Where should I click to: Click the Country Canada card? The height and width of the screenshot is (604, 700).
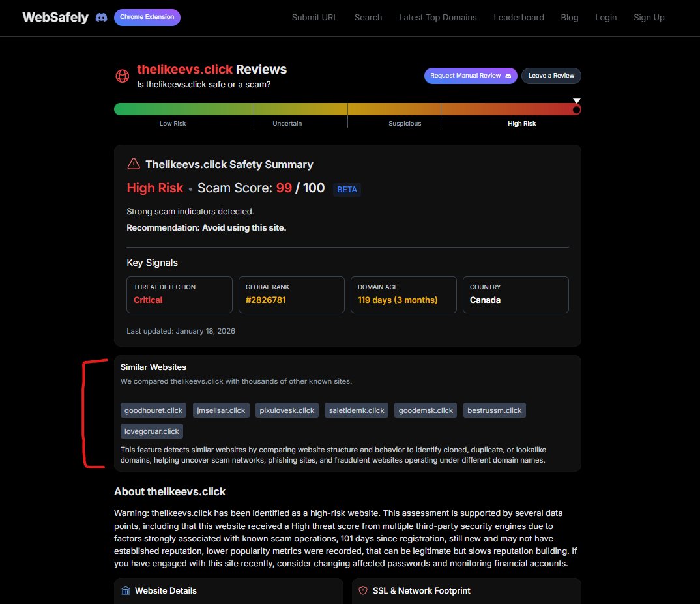516,295
